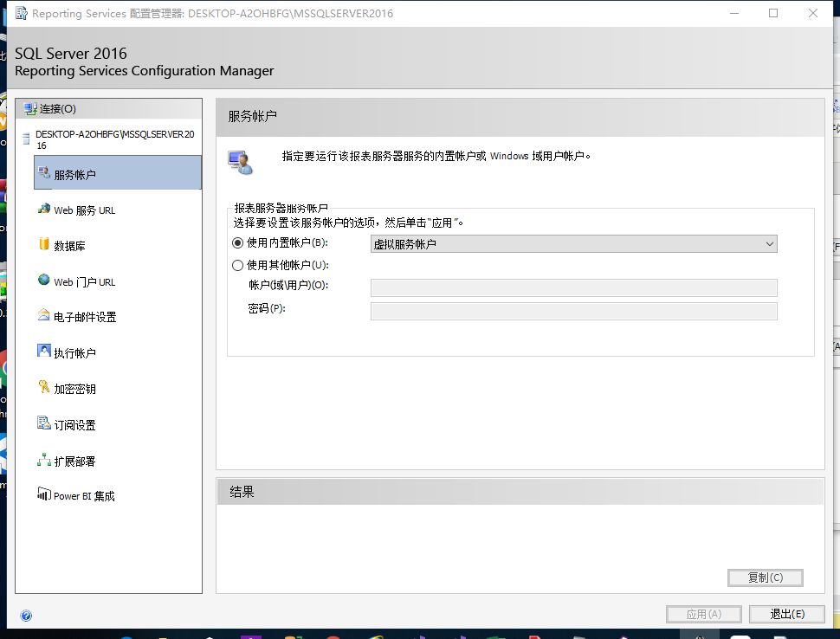Click the 连接(O) connect icon

coord(30,109)
